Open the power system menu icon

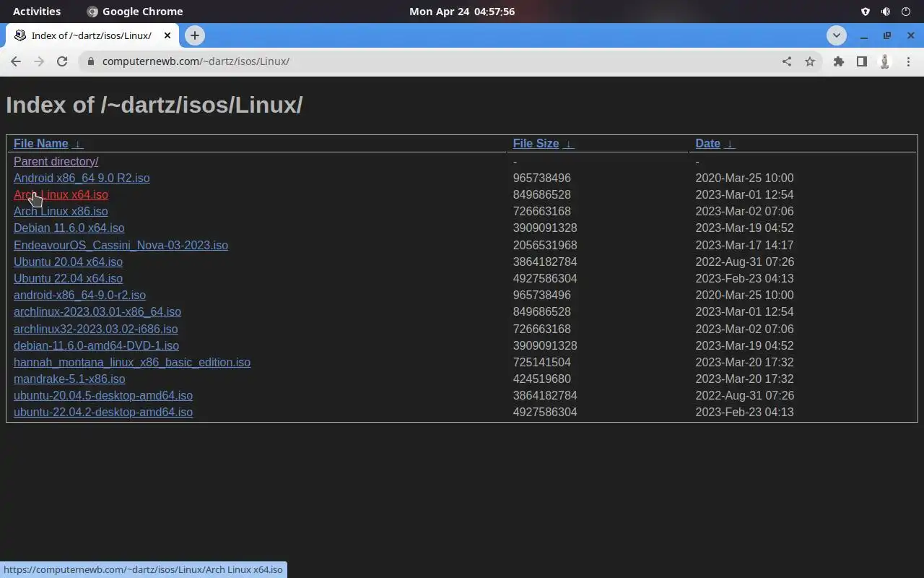(906, 12)
